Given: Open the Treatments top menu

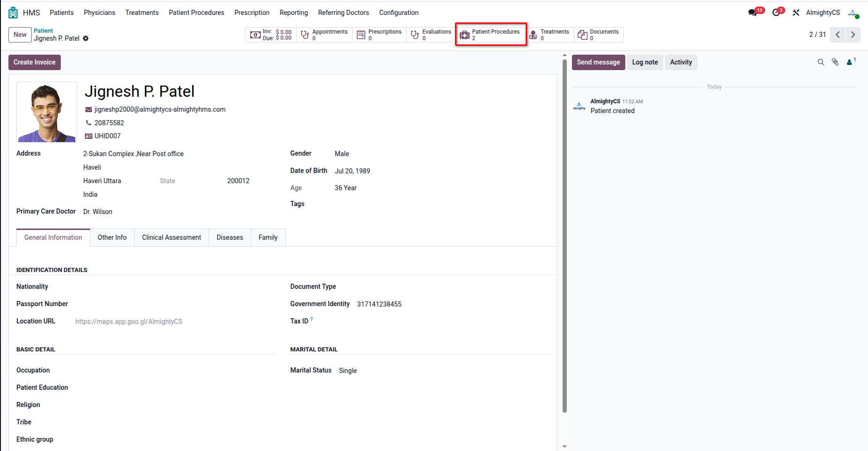Looking at the screenshot, I should pyautogui.click(x=142, y=13).
